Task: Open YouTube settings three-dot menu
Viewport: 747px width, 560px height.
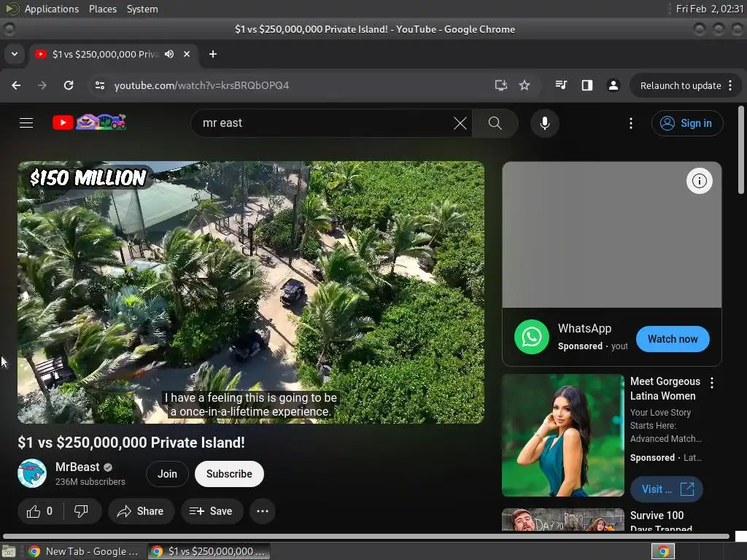Action: 631,123
